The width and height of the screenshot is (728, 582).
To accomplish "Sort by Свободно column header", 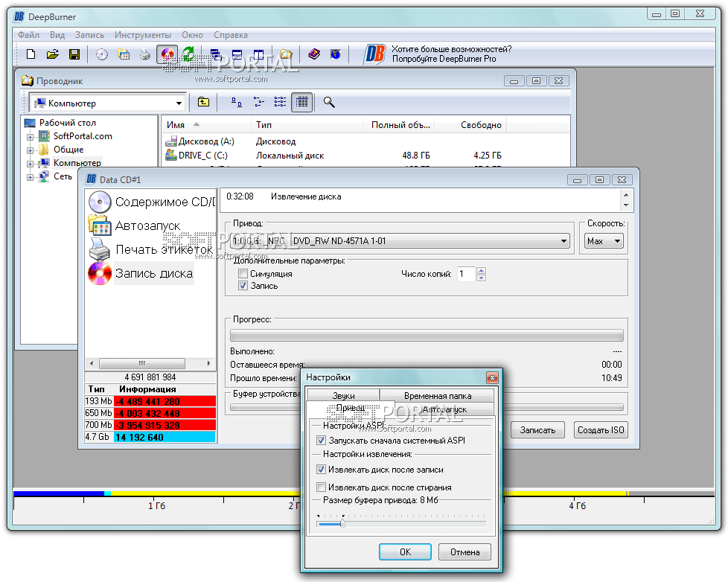I will coord(470,125).
